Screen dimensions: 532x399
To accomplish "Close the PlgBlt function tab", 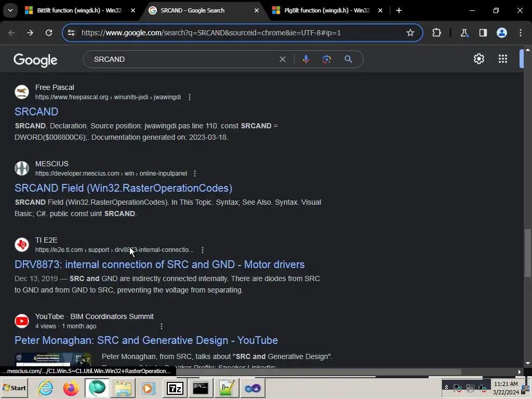I will coord(380,10).
